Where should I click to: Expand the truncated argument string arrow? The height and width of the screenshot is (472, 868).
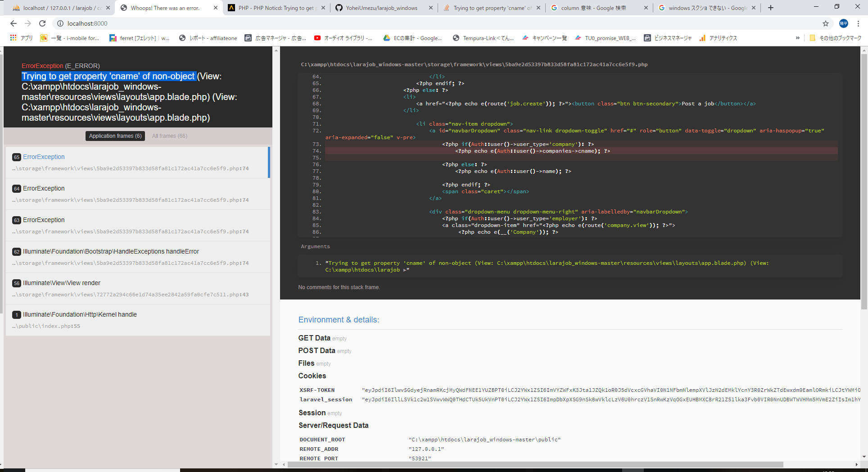click(405, 270)
